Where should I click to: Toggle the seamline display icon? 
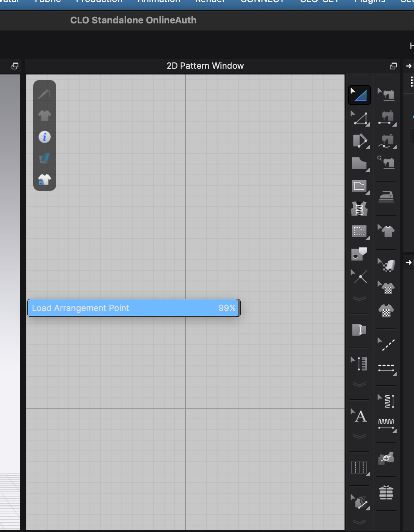(x=45, y=94)
